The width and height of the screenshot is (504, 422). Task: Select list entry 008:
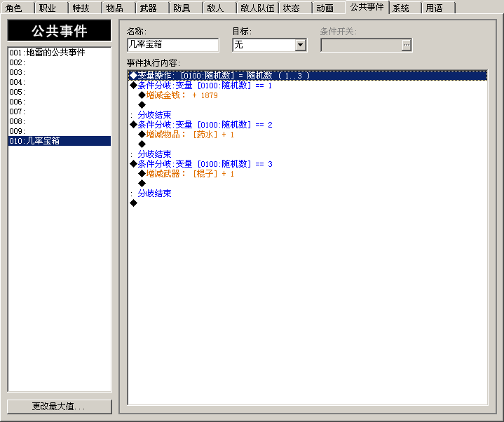(x=60, y=121)
